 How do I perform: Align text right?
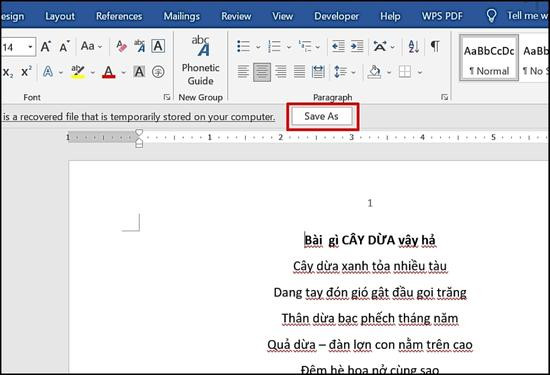point(281,72)
